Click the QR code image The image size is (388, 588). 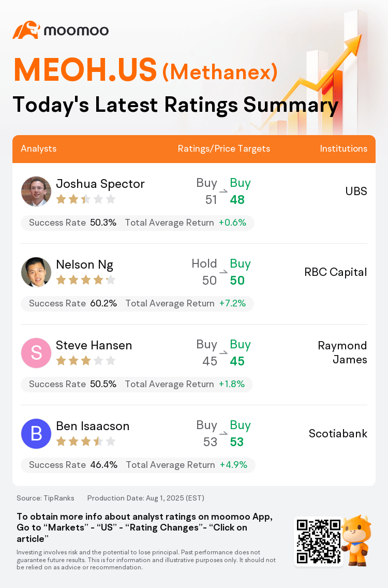tap(318, 541)
